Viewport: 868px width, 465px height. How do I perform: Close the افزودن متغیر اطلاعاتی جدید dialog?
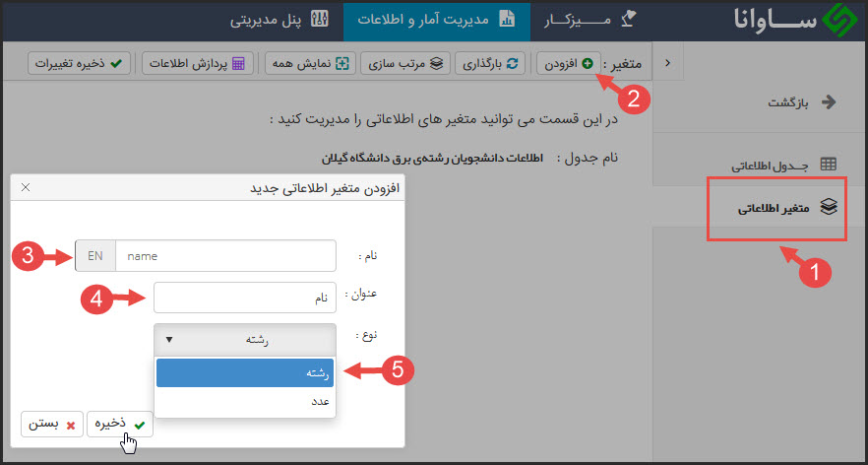26,187
